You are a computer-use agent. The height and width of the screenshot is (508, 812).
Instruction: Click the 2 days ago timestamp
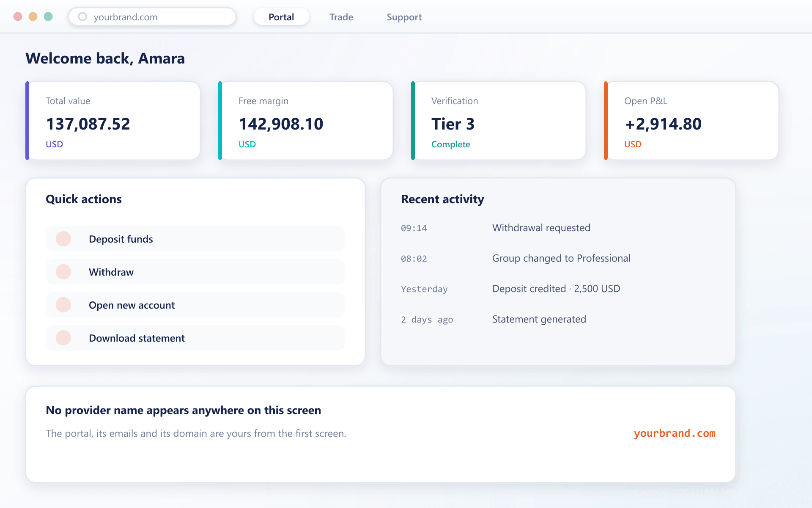[427, 320]
